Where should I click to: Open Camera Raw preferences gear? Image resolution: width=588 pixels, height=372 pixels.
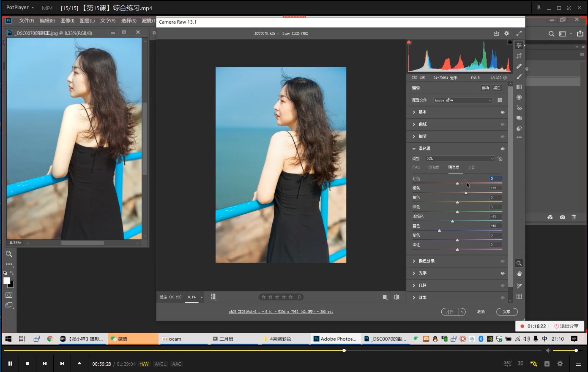pyautogui.click(x=507, y=33)
